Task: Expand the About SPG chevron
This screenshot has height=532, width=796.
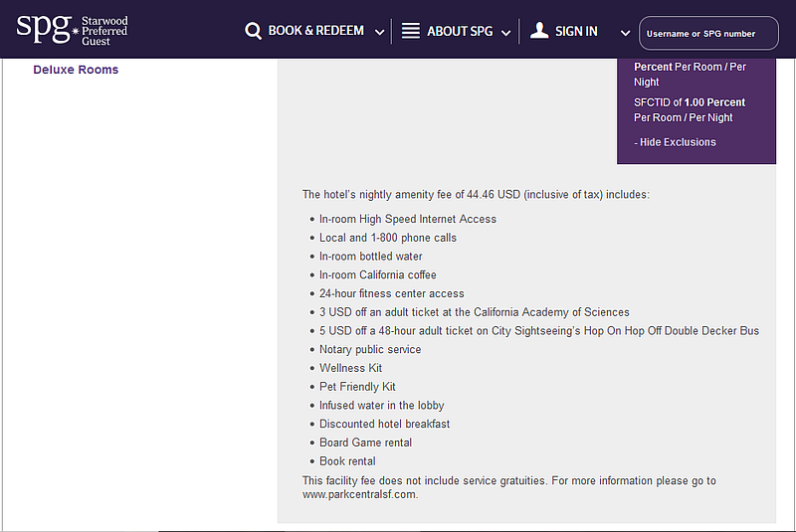Action: (505, 33)
